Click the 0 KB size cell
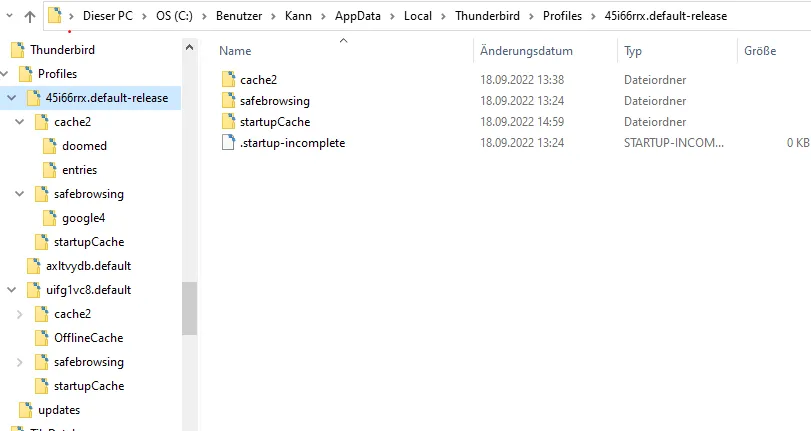 tap(798, 143)
